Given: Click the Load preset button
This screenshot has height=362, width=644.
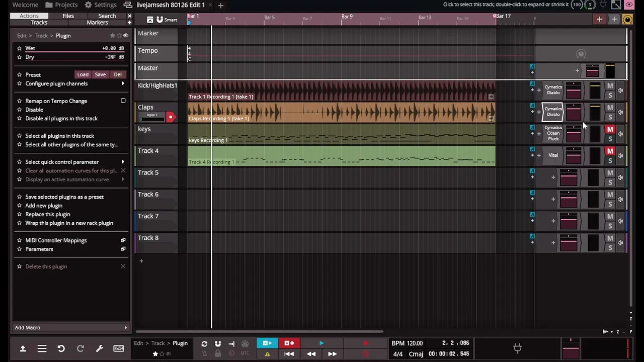Looking at the screenshot, I should pos(83,74).
